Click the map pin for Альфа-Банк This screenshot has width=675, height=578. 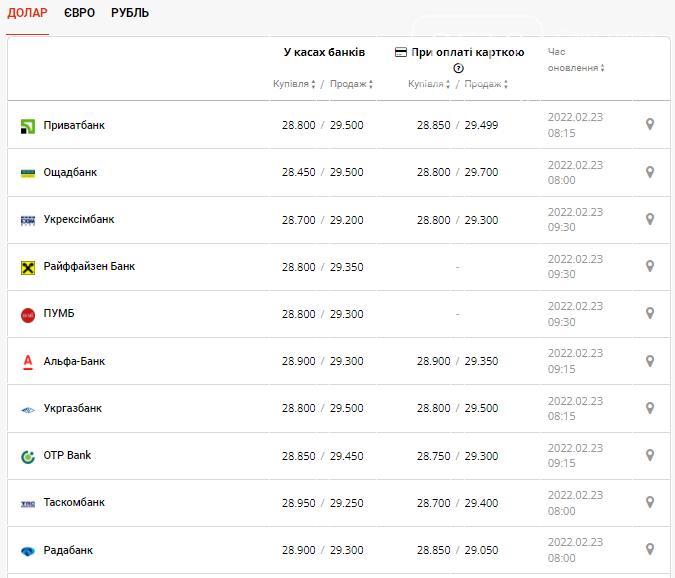coord(650,361)
